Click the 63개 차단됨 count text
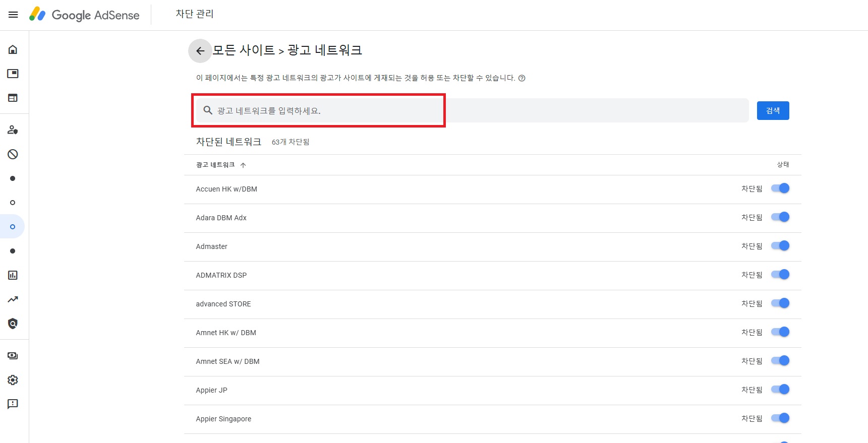This screenshot has height=443, width=868. click(x=291, y=142)
